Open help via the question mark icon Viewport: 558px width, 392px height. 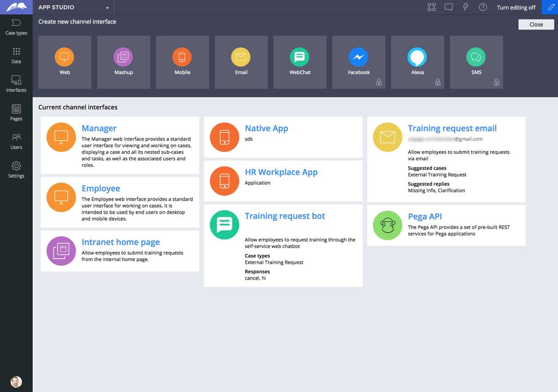483,7
